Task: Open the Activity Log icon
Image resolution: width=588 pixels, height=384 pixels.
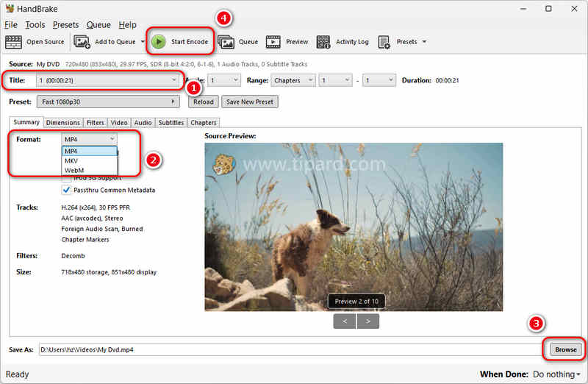Action: click(323, 42)
